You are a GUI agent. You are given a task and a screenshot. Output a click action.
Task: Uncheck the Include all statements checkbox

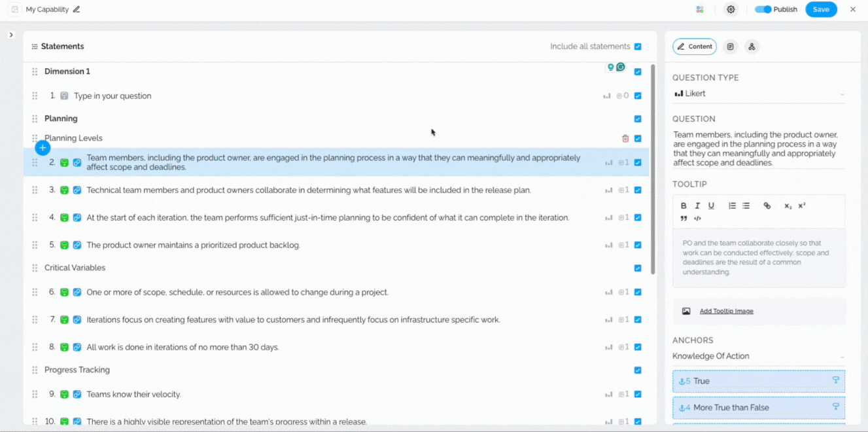coord(638,47)
